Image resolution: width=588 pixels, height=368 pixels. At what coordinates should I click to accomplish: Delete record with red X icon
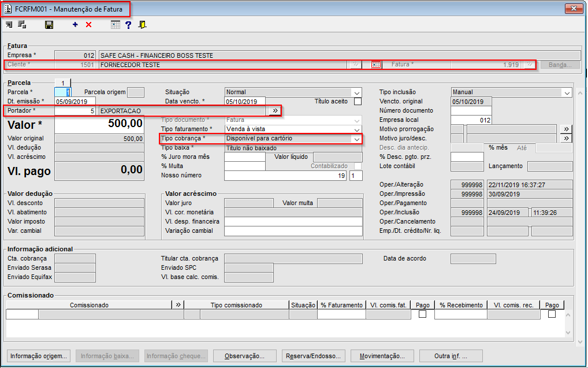(x=89, y=25)
